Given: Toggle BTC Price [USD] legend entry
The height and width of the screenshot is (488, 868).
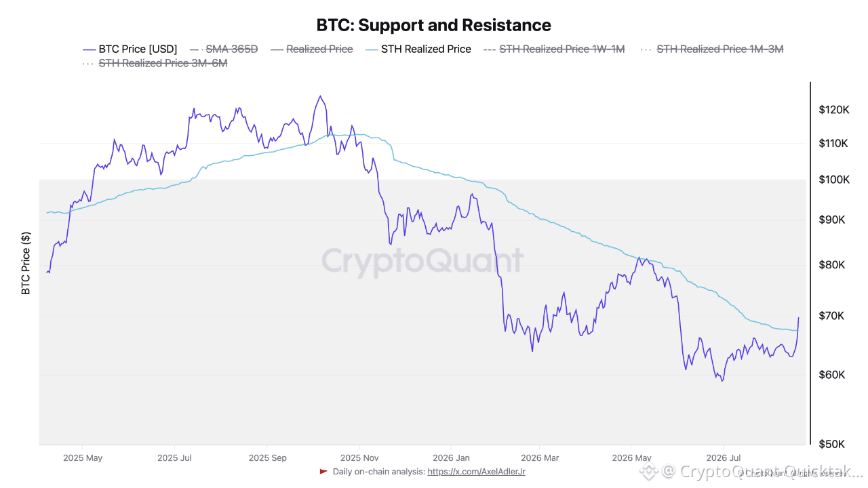Looking at the screenshot, I should 130,49.
